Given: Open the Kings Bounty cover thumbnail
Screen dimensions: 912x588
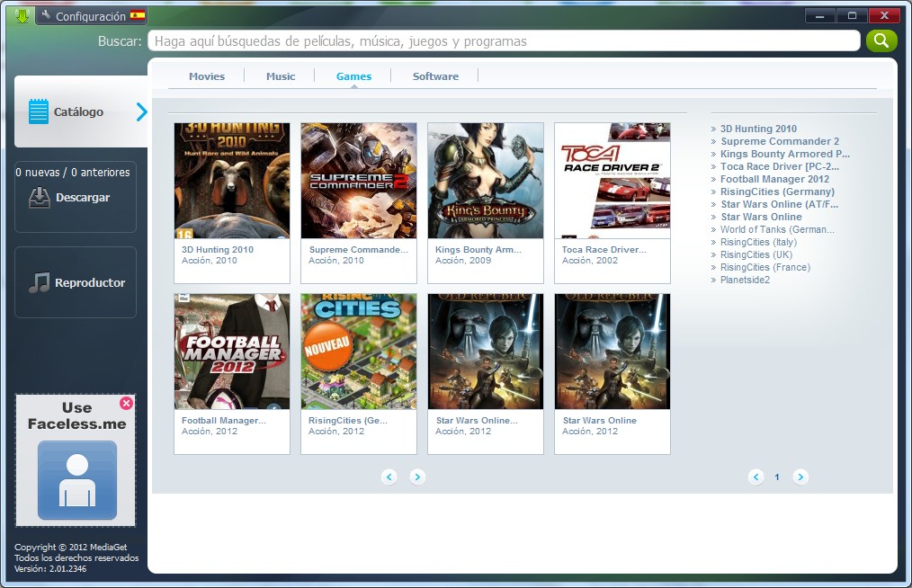Looking at the screenshot, I should coord(486,181).
